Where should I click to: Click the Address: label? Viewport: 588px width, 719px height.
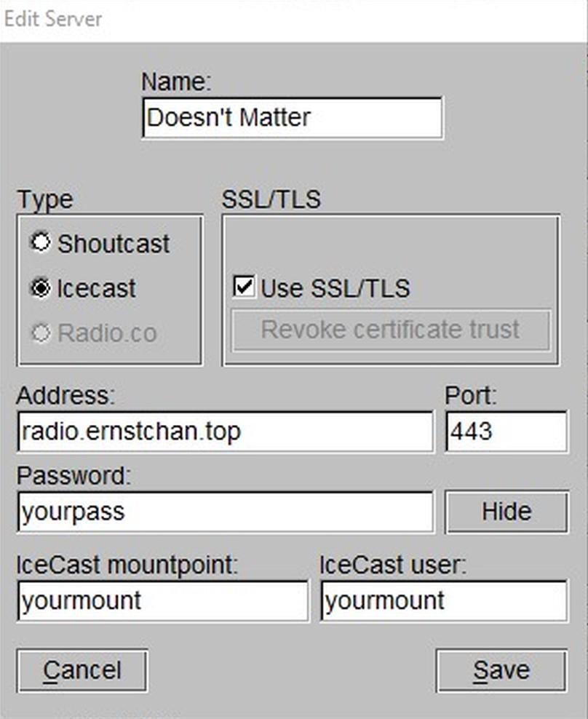click(x=65, y=395)
